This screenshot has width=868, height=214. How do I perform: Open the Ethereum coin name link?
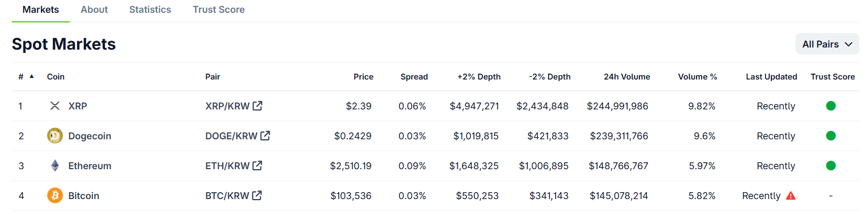90,166
